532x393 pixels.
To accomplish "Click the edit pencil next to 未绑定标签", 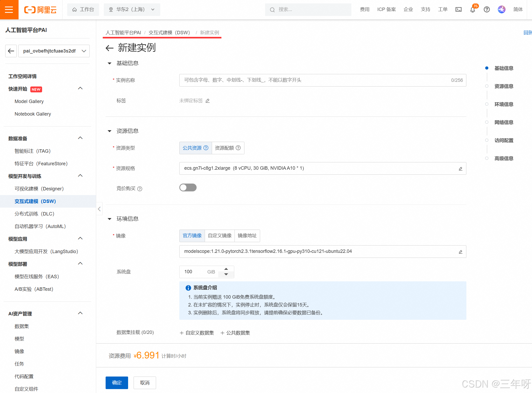I will click(x=208, y=101).
